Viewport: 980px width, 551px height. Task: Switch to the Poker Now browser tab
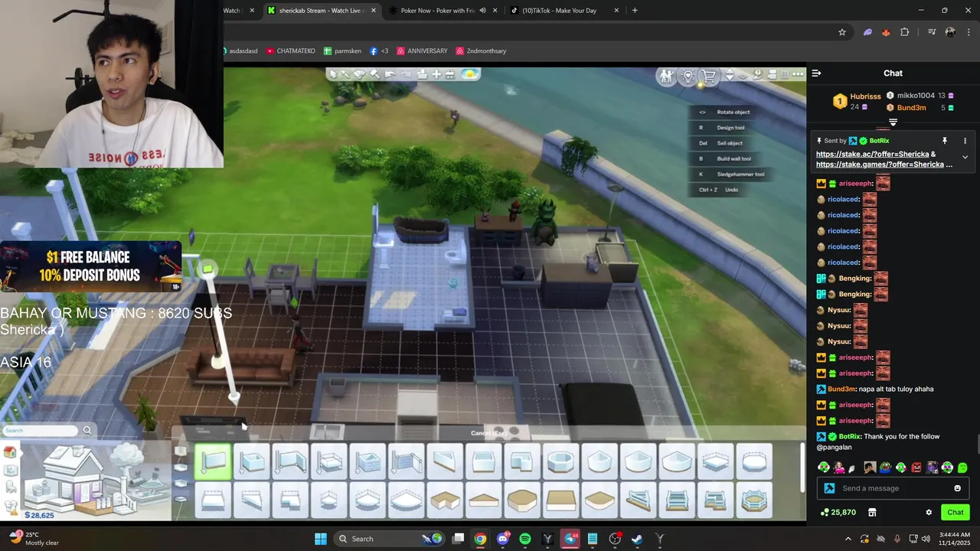[x=436, y=11]
